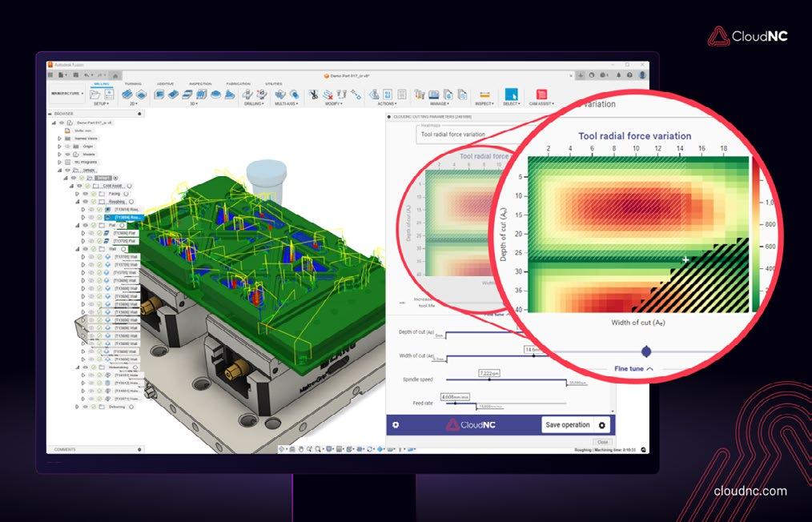
Task: Switch to the FABRICATION tab
Action: (x=238, y=84)
